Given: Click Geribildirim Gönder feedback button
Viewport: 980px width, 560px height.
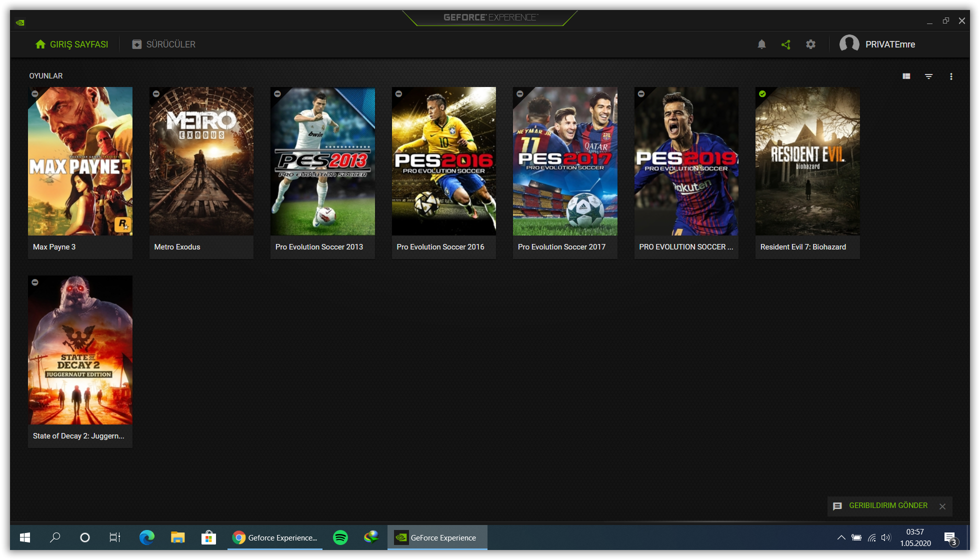Looking at the screenshot, I should click(x=888, y=505).
